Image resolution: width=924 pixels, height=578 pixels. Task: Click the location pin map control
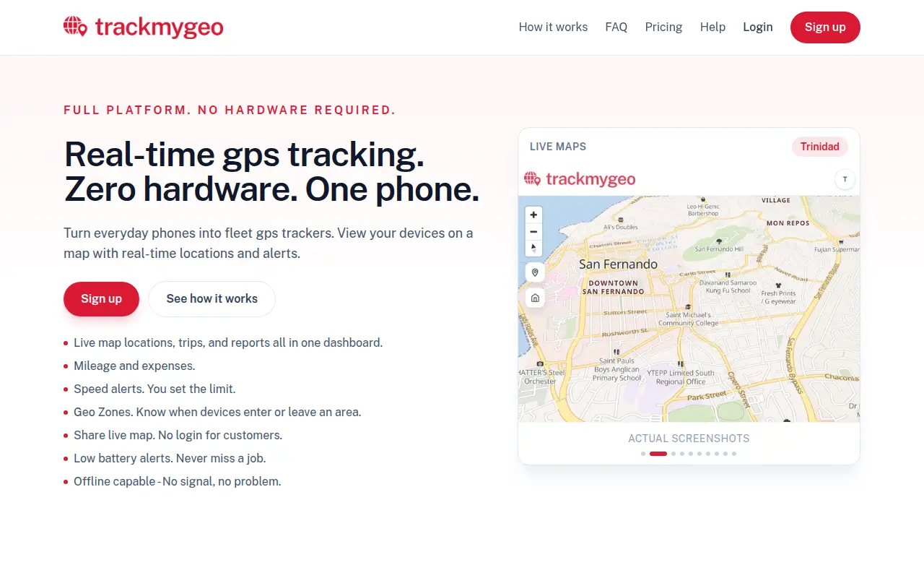(535, 272)
